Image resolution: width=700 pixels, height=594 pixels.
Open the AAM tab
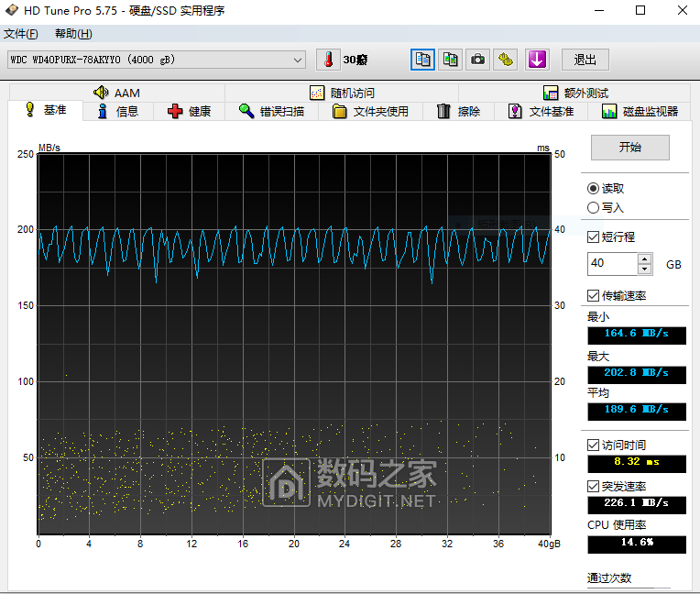pos(117,93)
